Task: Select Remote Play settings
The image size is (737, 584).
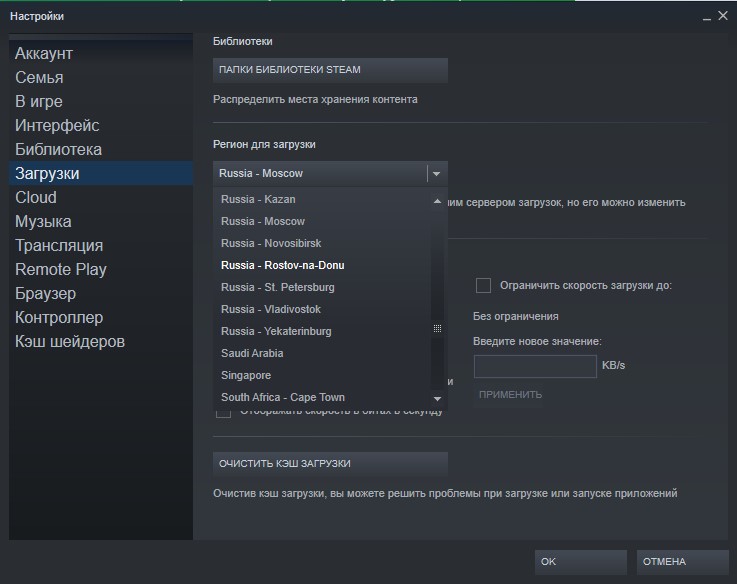Action: click(x=101, y=269)
